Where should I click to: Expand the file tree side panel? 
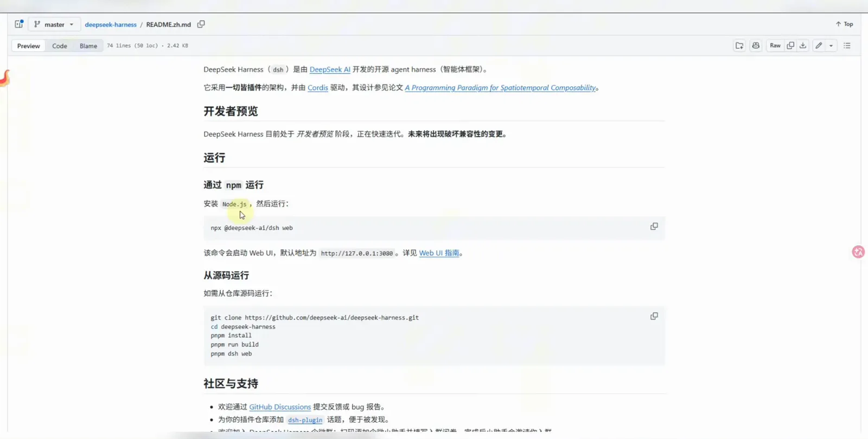click(x=19, y=24)
